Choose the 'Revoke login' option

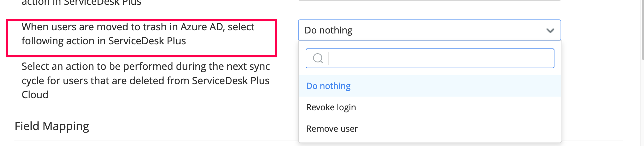click(430, 107)
